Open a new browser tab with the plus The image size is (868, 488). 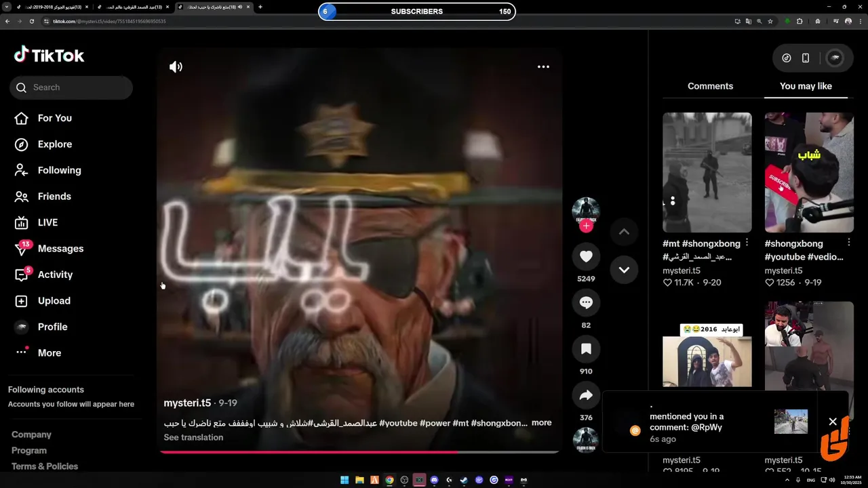260,7
